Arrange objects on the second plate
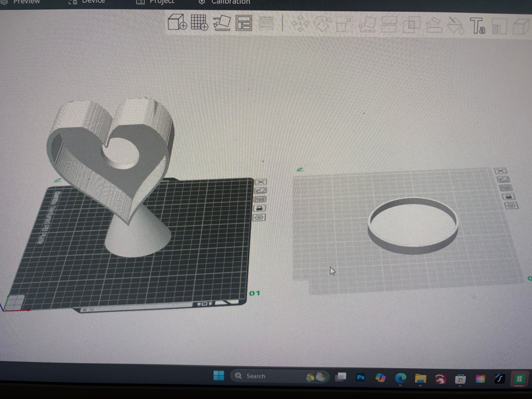The image size is (532, 399). tap(506, 188)
